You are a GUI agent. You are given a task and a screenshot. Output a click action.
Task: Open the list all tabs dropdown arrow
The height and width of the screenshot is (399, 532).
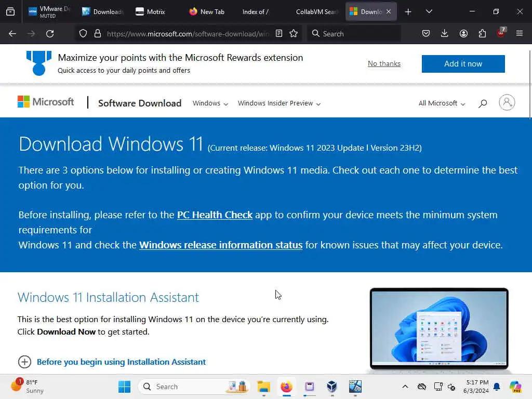(x=429, y=11)
